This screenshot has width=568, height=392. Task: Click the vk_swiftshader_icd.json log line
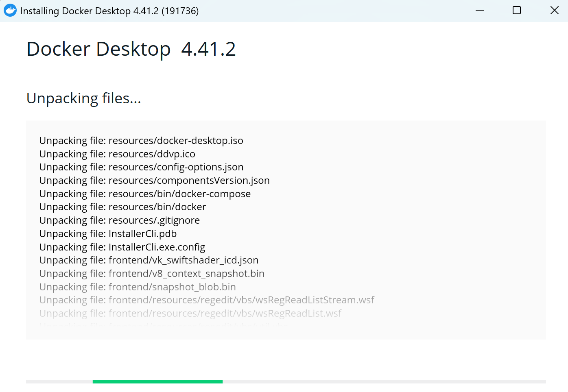coord(149,260)
